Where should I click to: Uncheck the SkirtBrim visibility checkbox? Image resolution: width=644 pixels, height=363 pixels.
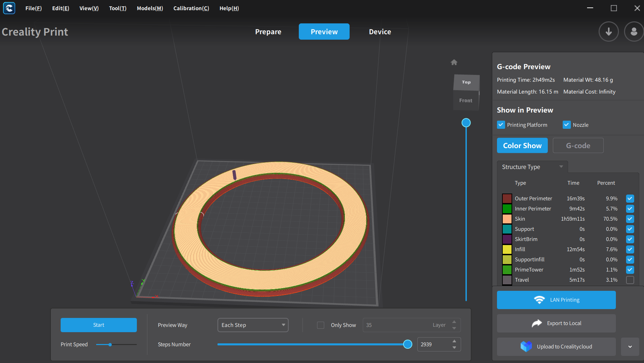(x=630, y=239)
